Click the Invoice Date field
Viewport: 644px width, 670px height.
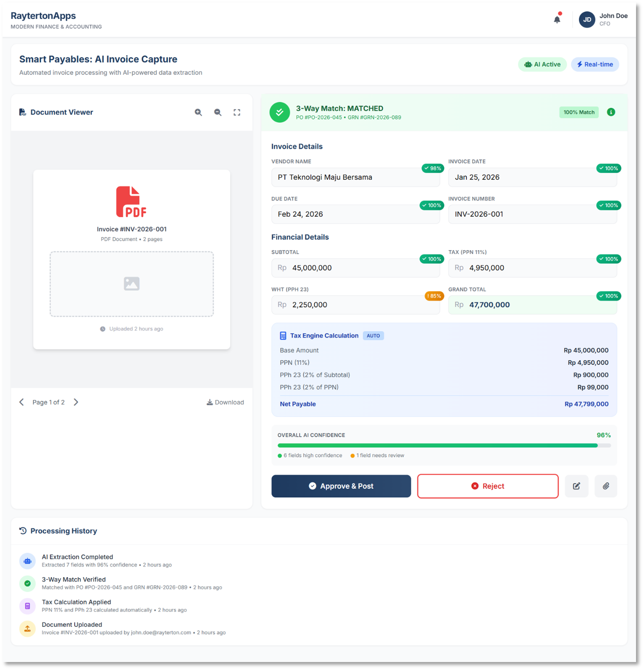[x=532, y=177]
